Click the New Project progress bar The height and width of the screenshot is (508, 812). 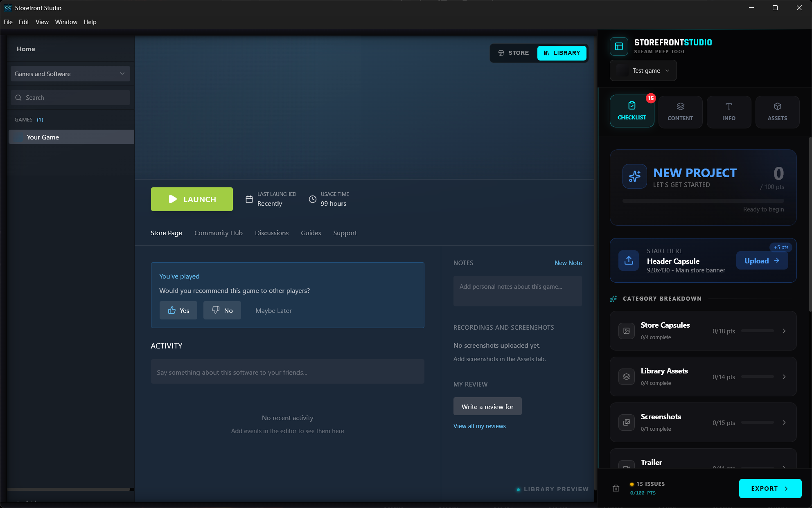point(703,201)
